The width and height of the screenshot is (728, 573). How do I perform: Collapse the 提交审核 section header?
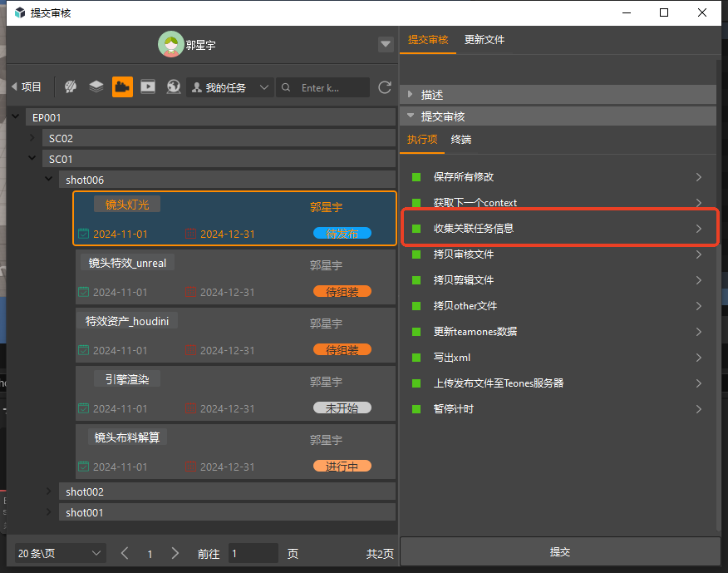point(558,116)
